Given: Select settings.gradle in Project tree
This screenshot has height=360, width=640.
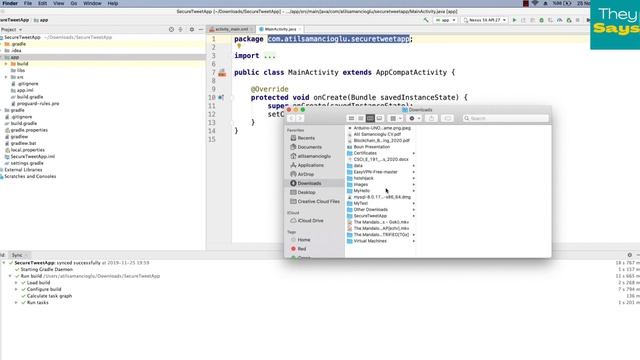Looking at the screenshot, I should 24,163.
